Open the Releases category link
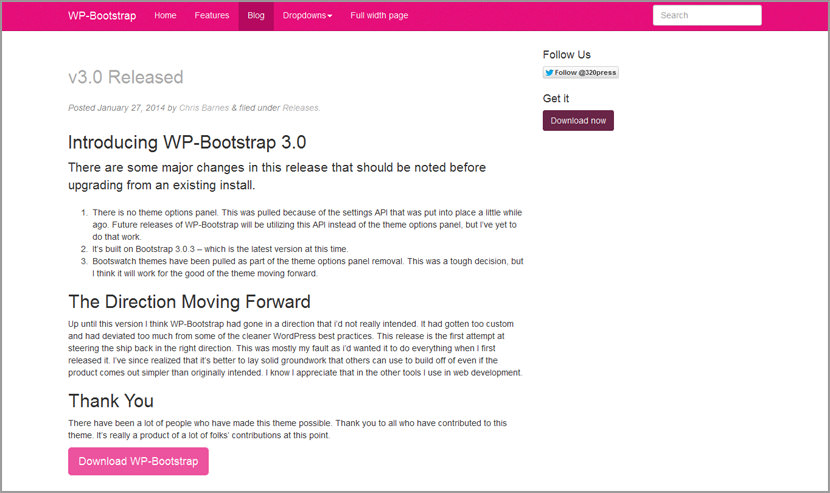Viewport: 830px width, 493px height. pos(301,107)
